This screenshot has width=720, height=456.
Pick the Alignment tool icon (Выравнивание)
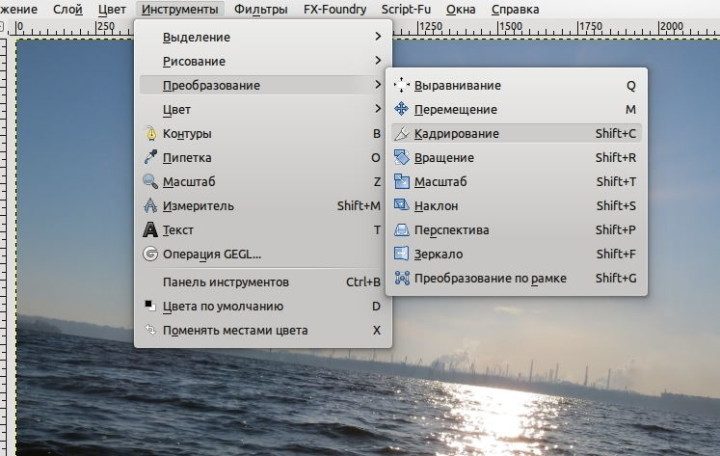[x=401, y=86]
